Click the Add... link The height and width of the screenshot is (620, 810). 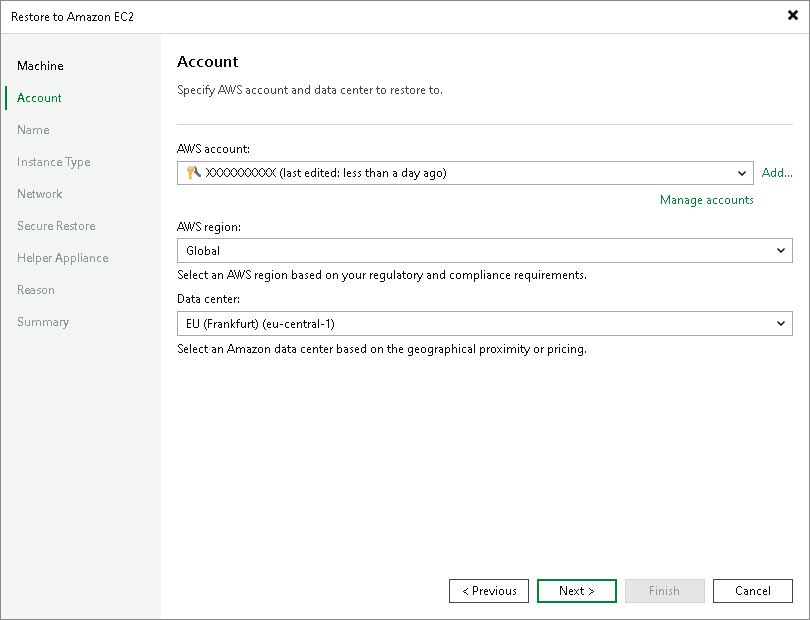777,173
